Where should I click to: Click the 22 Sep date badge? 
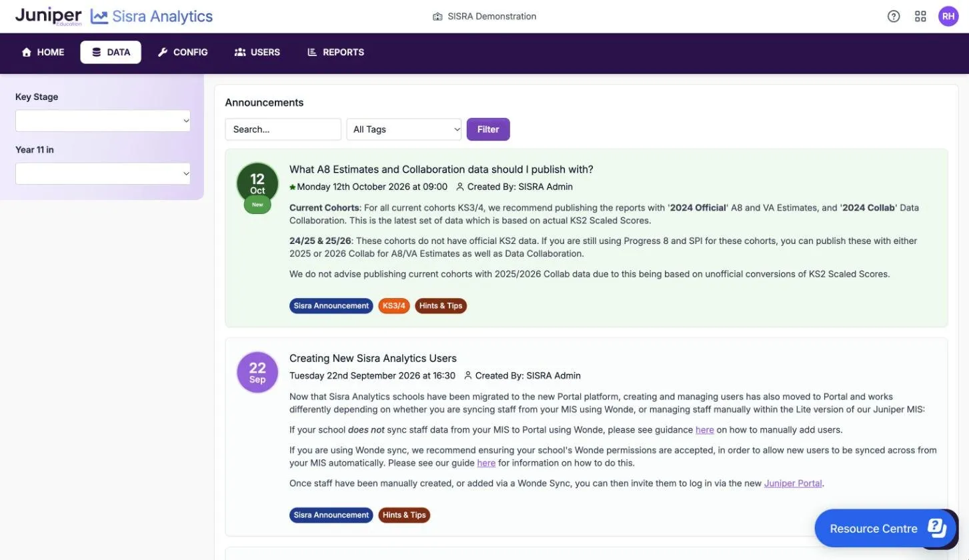click(x=257, y=372)
